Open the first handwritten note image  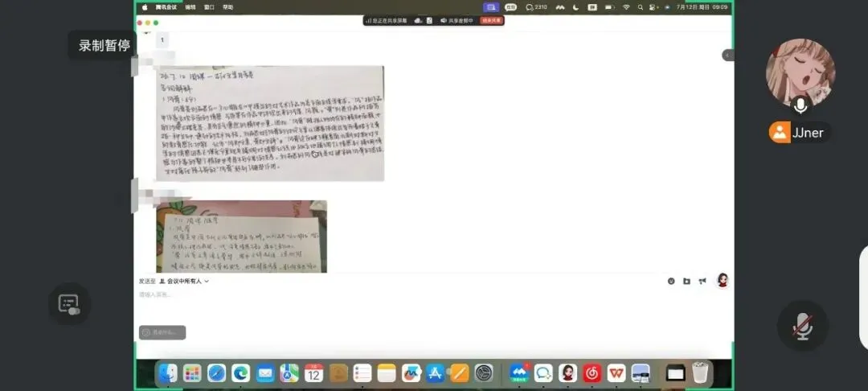(270, 124)
